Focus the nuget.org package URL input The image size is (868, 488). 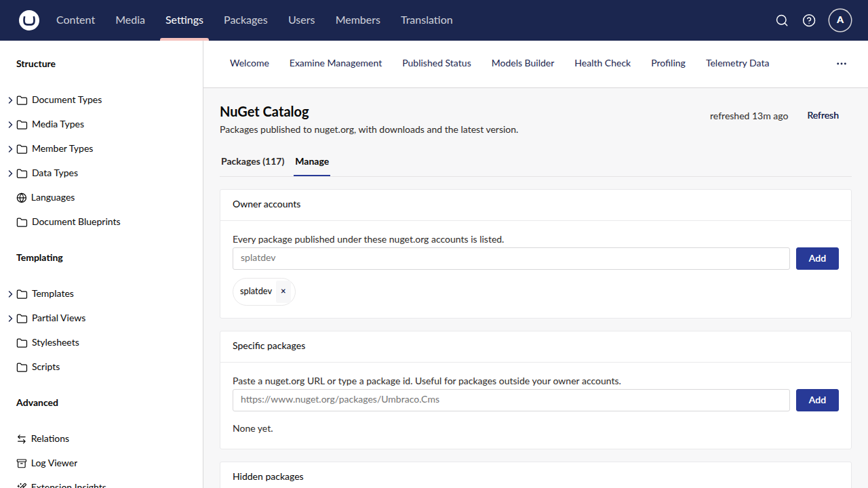tap(511, 400)
